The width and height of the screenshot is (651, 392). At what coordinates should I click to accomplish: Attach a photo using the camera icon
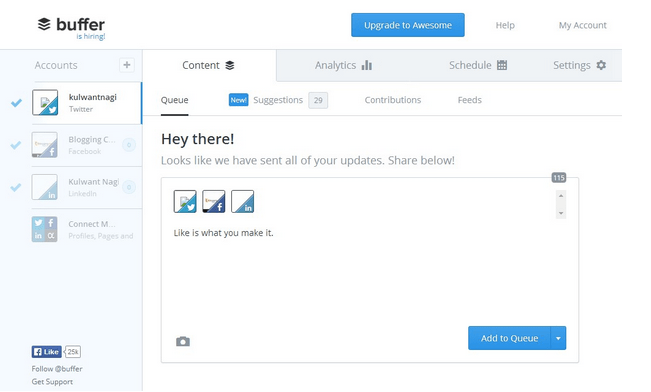pos(183,341)
